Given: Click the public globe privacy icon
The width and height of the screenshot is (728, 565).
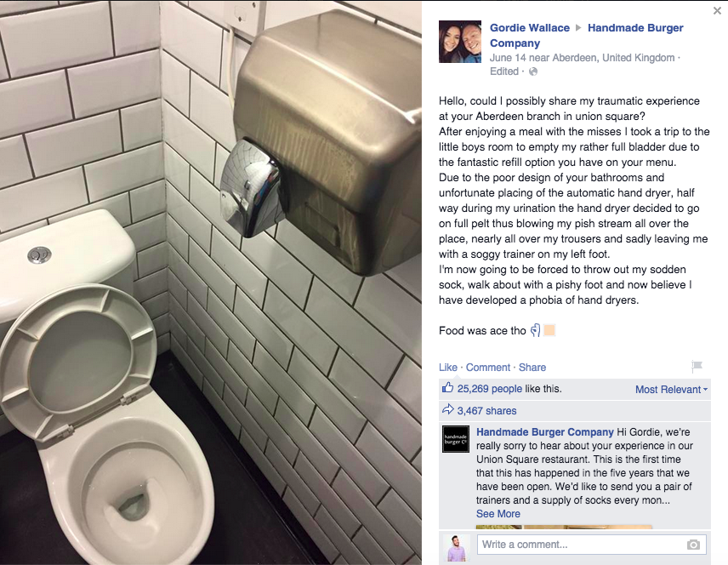Looking at the screenshot, I should 533,71.
